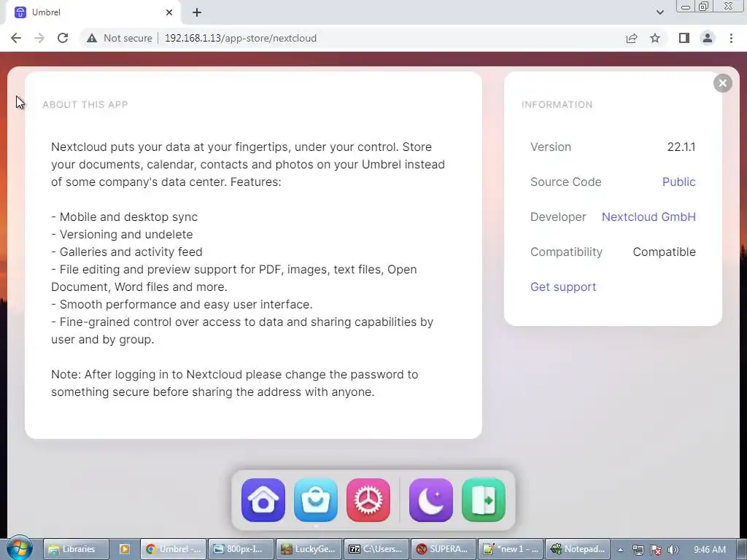Switch to the Notepad taskbar window
Viewport: 747px width, 560px height.
(578, 549)
